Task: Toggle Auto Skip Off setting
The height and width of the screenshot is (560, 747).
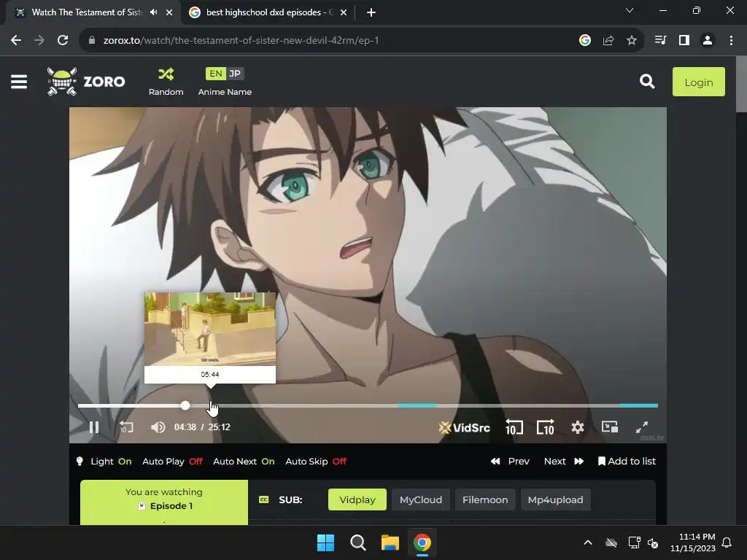Action: pyautogui.click(x=316, y=462)
